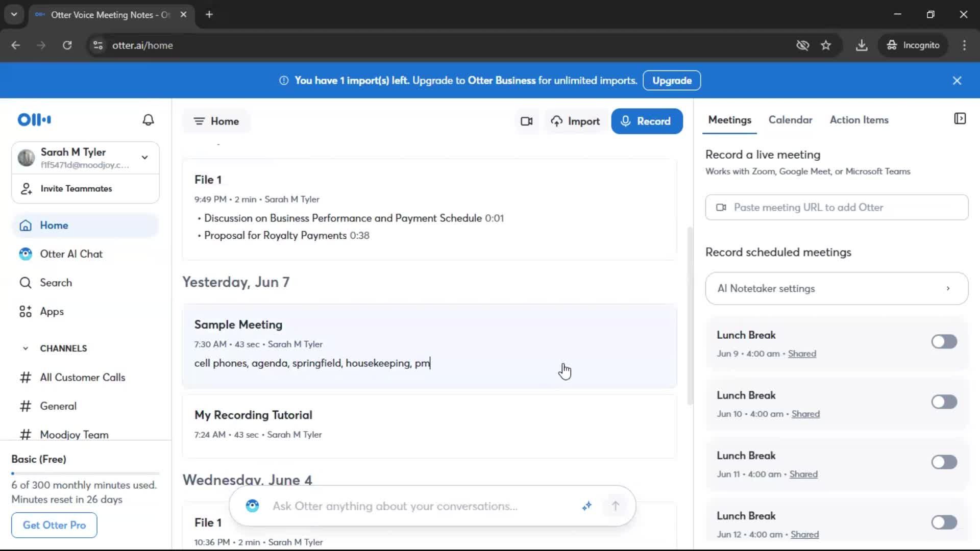
Task: Switch to the Meetings tab
Action: click(x=729, y=120)
